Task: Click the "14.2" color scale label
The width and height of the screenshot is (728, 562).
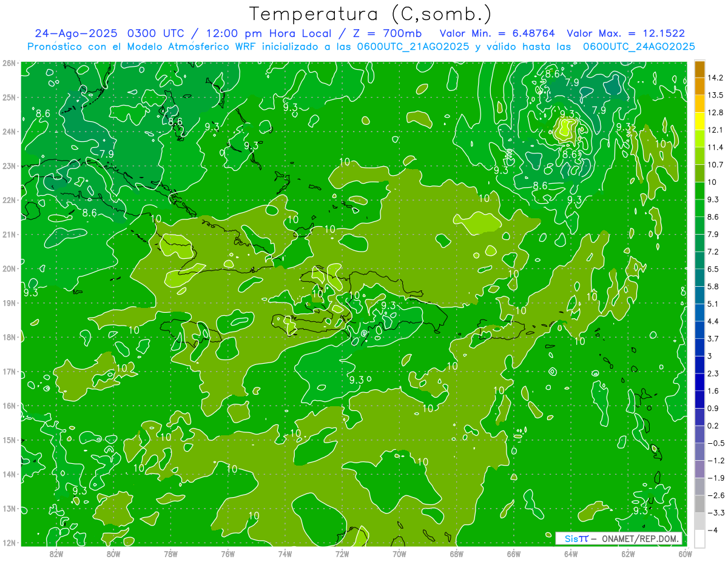Action: (715, 78)
